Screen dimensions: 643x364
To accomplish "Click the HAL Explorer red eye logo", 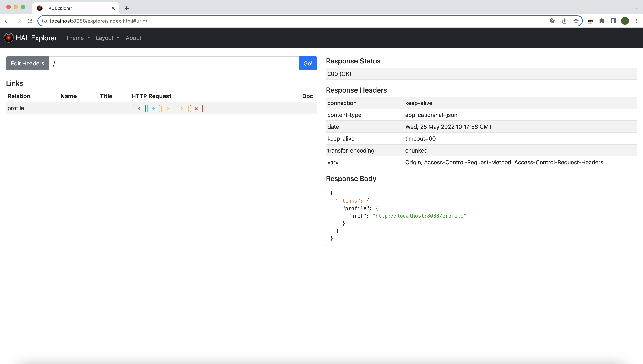I will (x=8, y=38).
